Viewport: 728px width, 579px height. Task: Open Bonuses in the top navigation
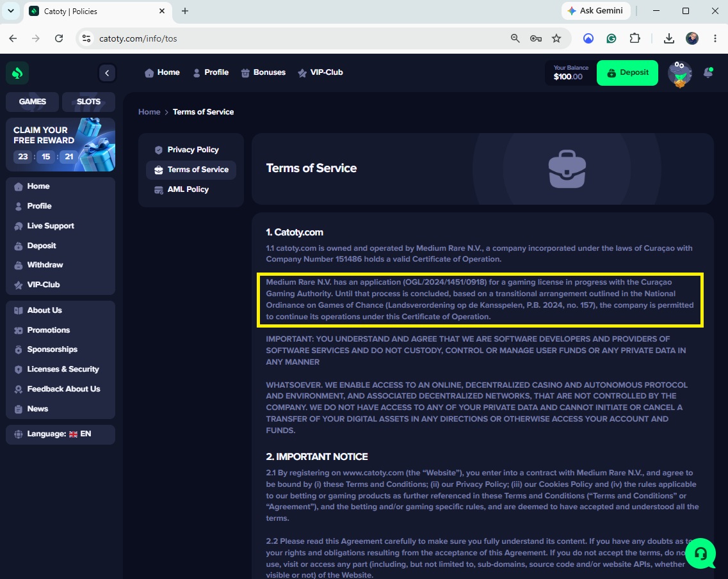click(263, 72)
